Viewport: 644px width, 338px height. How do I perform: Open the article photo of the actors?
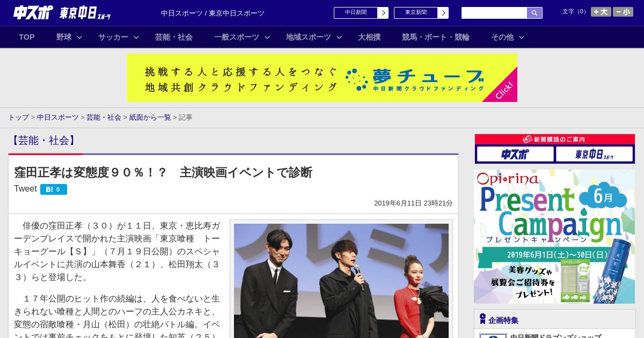341,281
